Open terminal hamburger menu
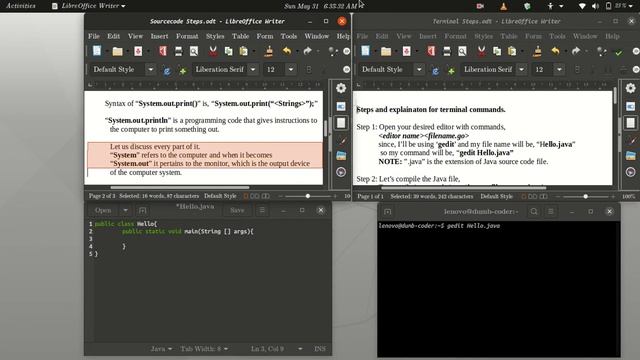The image size is (640, 360). tap(551, 211)
